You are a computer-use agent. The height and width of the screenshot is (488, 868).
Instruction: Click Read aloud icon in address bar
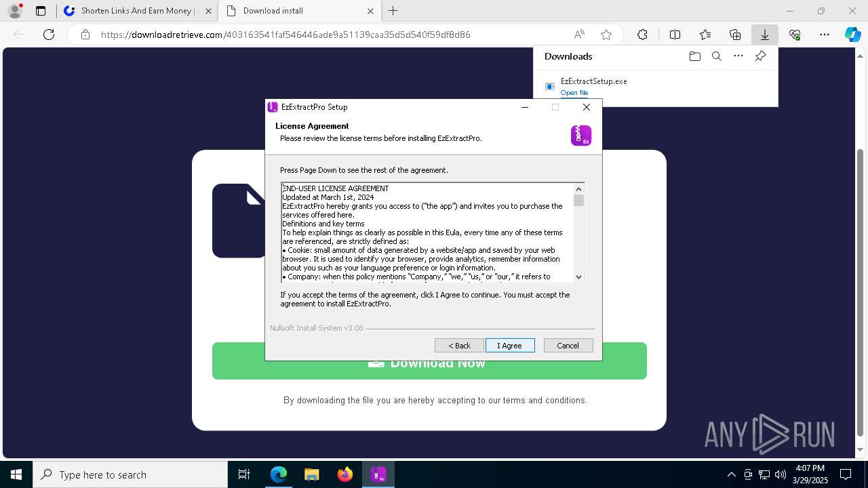[x=579, y=35]
